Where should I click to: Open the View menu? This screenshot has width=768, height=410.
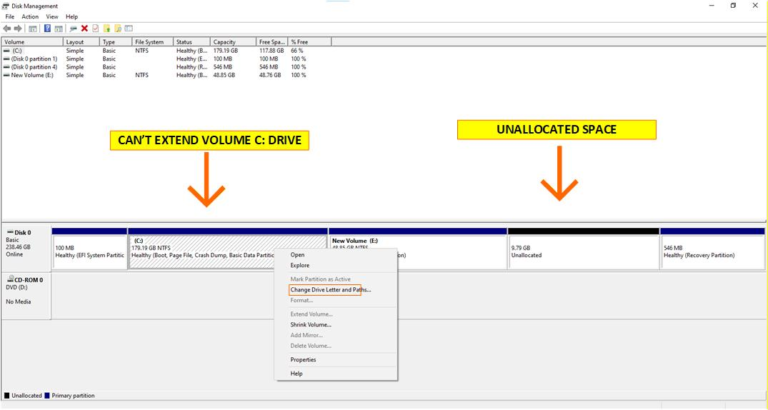(52, 17)
